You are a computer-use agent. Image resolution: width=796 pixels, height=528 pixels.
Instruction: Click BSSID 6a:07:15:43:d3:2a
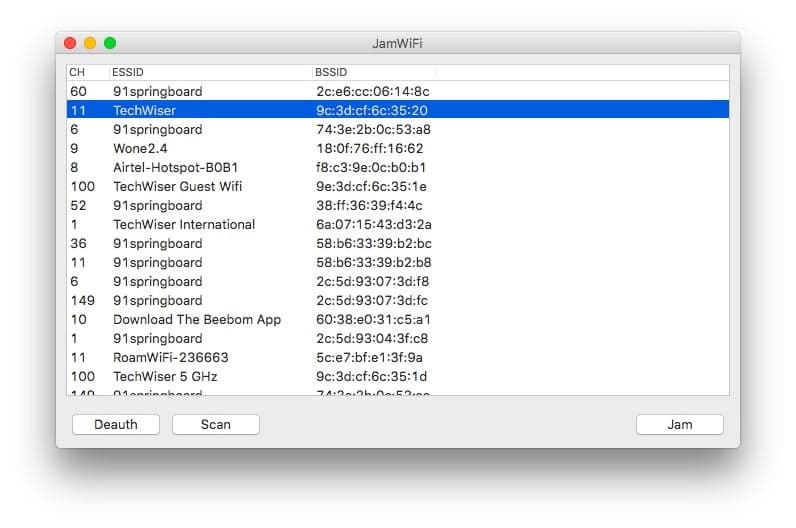(374, 224)
